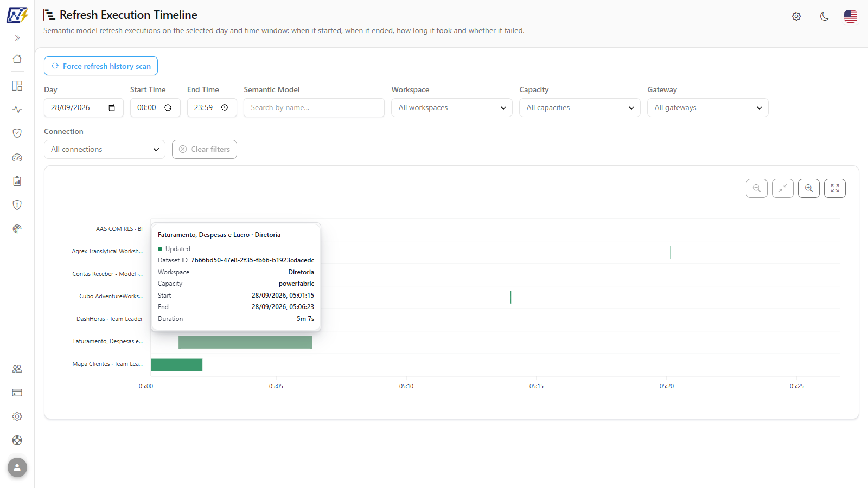This screenshot has width=868, height=488.
Task: Open the Workspace dropdown
Action: 452,107
